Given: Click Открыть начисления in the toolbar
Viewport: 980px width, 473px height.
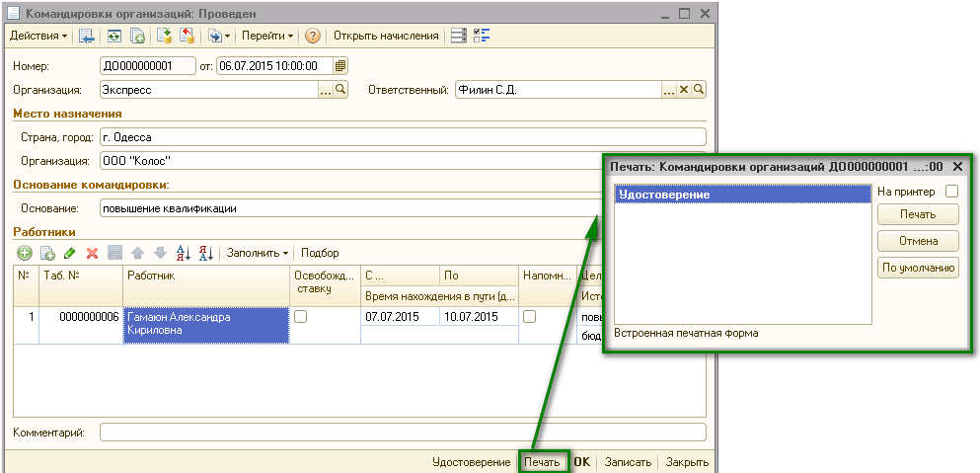Looking at the screenshot, I should point(386,36).
